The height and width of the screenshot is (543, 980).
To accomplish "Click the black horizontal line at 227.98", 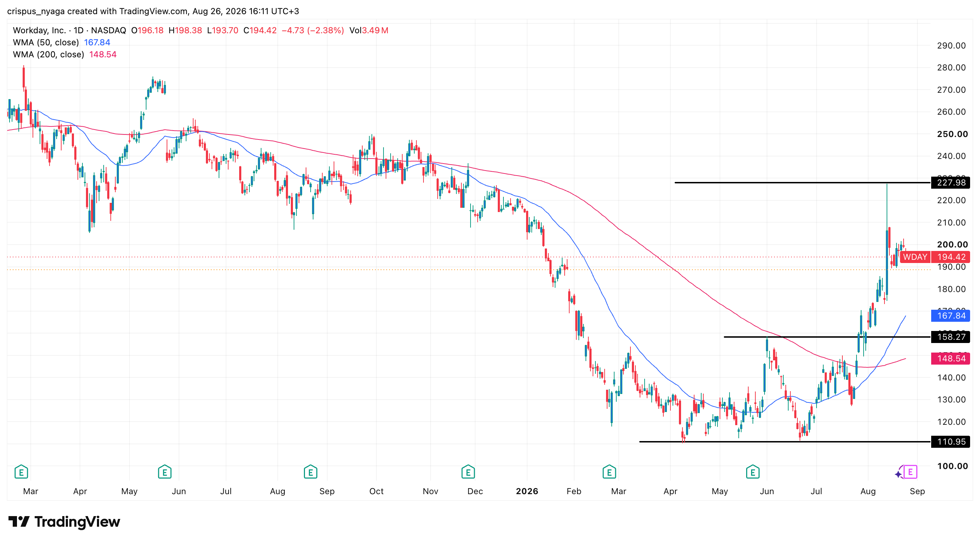I will click(802, 183).
